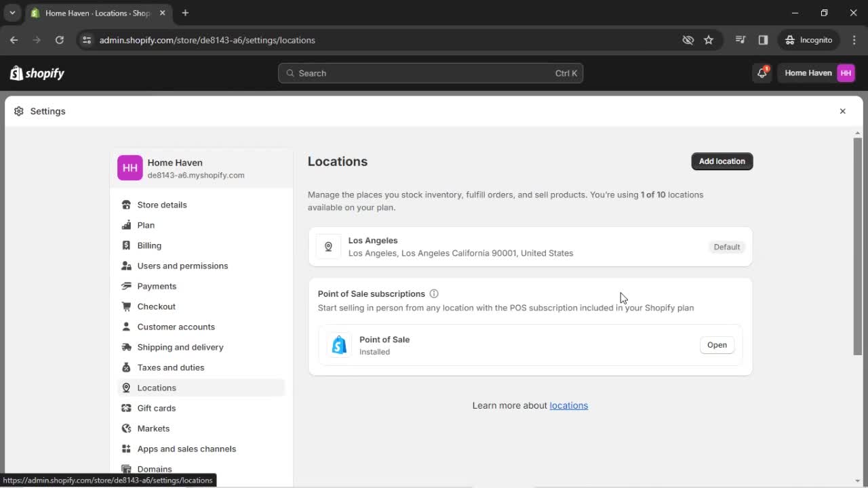Open Store details settings
Screen dimensions: 868x488
201,205
